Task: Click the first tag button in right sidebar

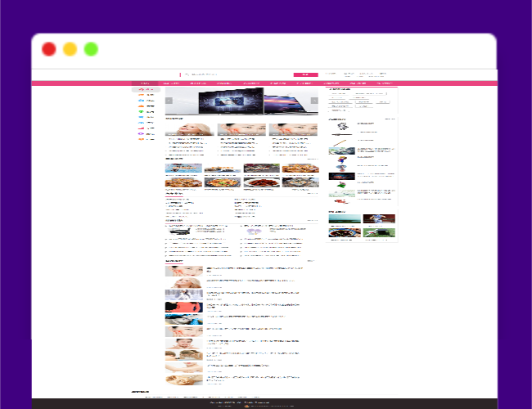Action: click(x=339, y=93)
